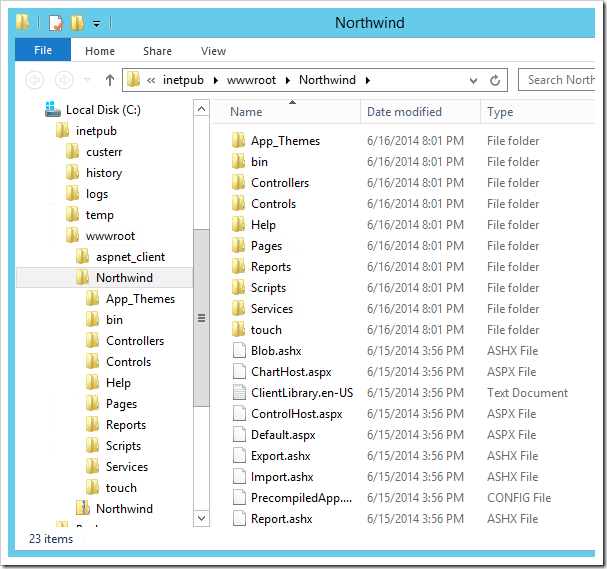The width and height of the screenshot is (607, 569).
Task: Click the Search Northwind box
Action: pos(557,80)
